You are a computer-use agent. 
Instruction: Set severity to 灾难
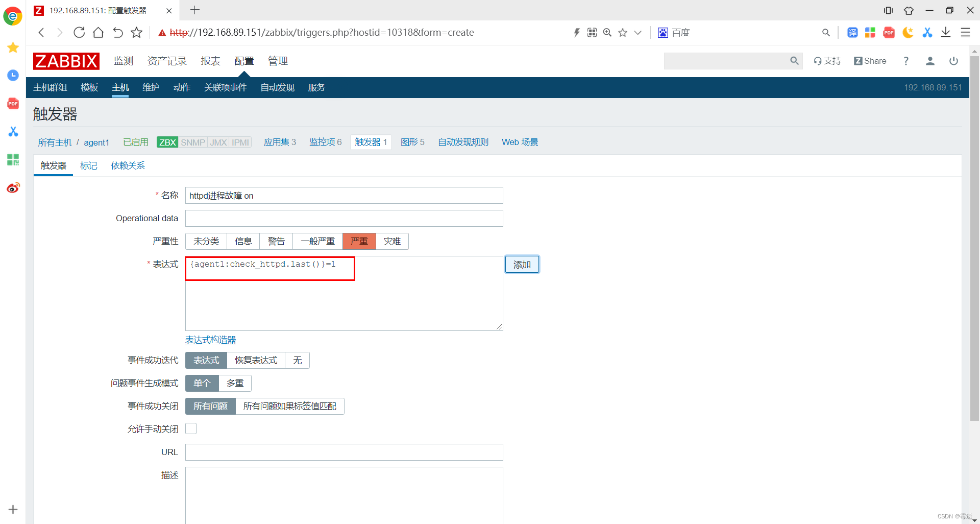tap(392, 241)
